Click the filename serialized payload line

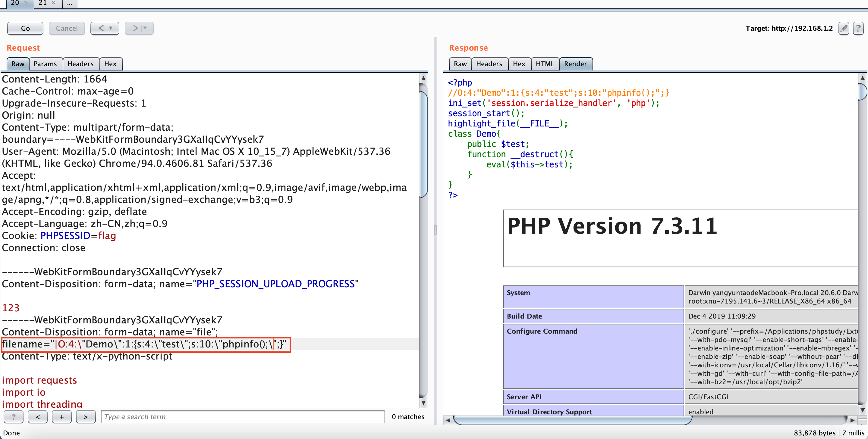click(144, 344)
